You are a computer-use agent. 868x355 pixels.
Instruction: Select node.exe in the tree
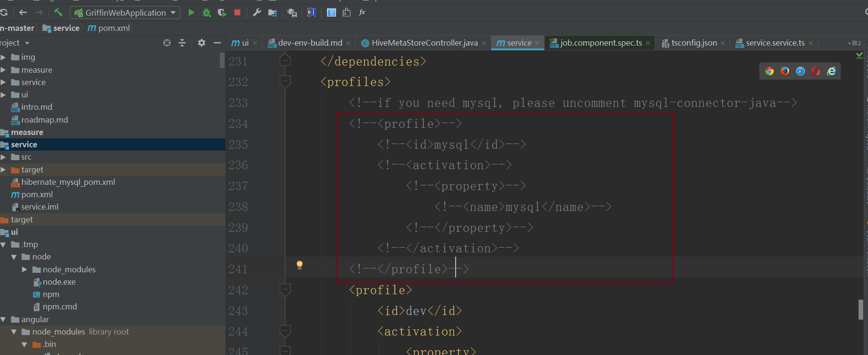[54, 282]
